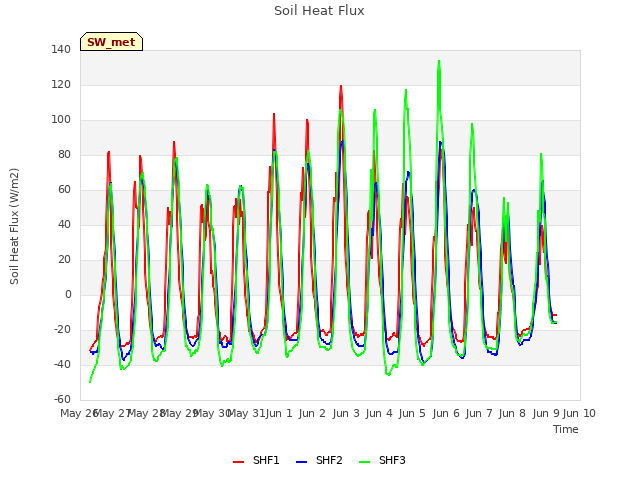Click the x-axis label Jun 10
Screen dimensions: 640x480
(x=579, y=414)
